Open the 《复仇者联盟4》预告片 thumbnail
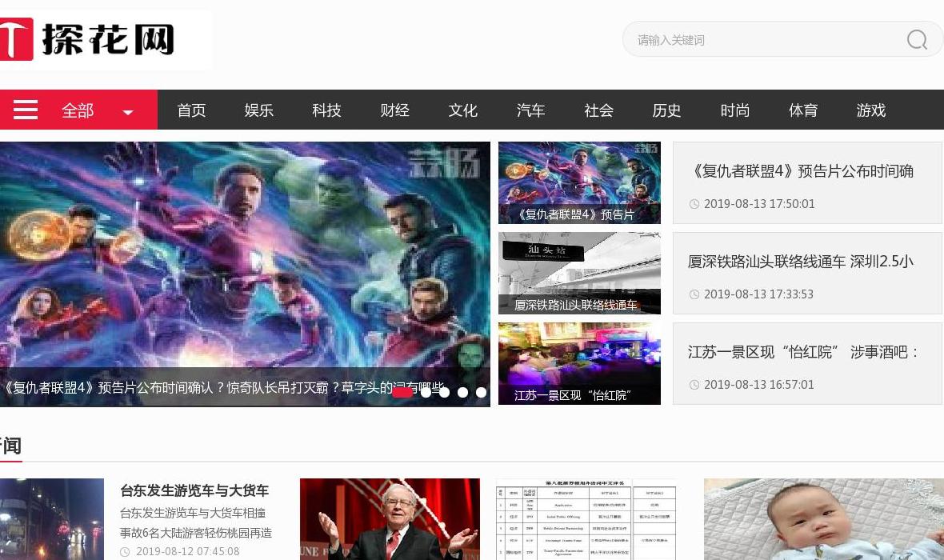Image resolution: width=944 pixels, height=560 pixels. click(579, 182)
